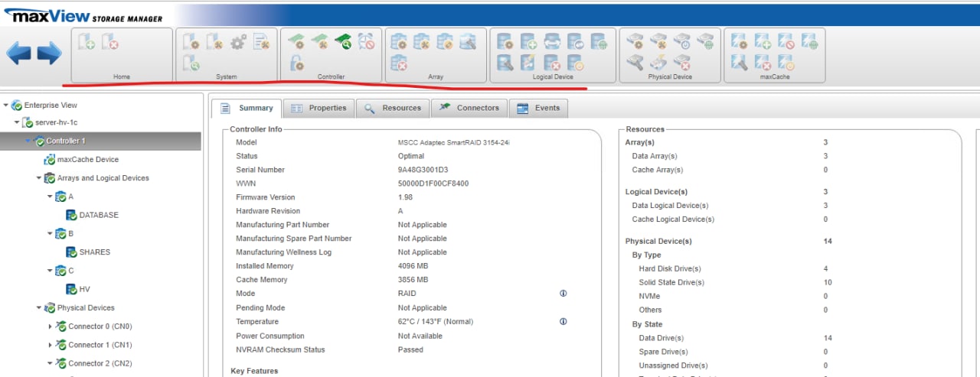The image size is (980, 377).
Task: Collapse array A in the tree
Action: click(50, 197)
